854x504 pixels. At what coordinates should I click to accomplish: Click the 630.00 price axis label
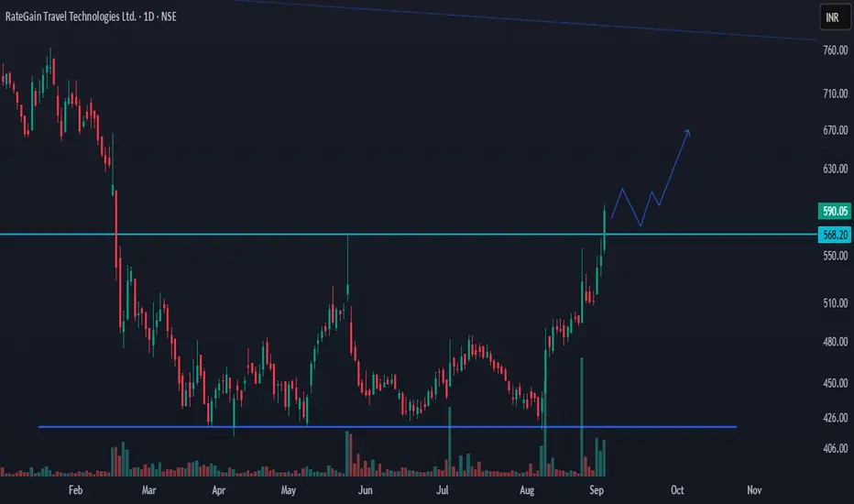(835, 169)
